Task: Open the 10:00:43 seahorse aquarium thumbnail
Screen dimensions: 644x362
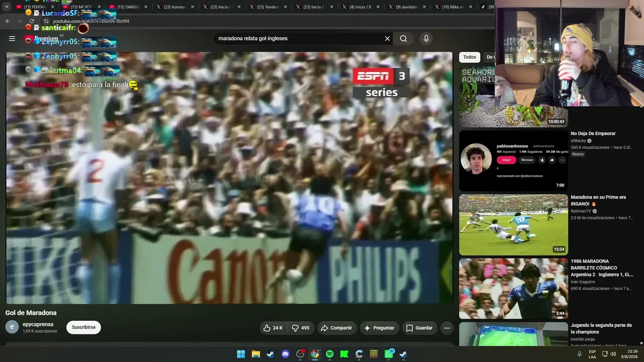Action: click(x=513, y=97)
